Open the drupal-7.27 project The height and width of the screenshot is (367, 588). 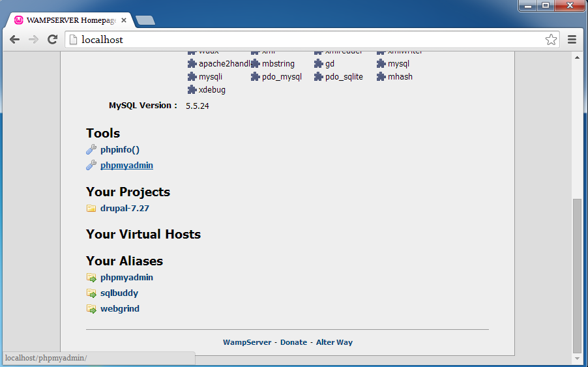(x=125, y=209)
